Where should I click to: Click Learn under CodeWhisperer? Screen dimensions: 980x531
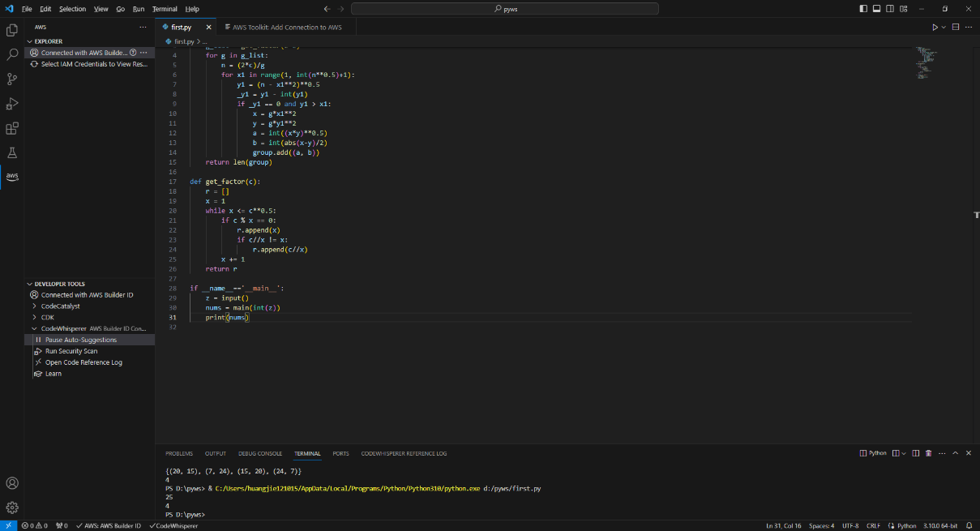(53, 374)
